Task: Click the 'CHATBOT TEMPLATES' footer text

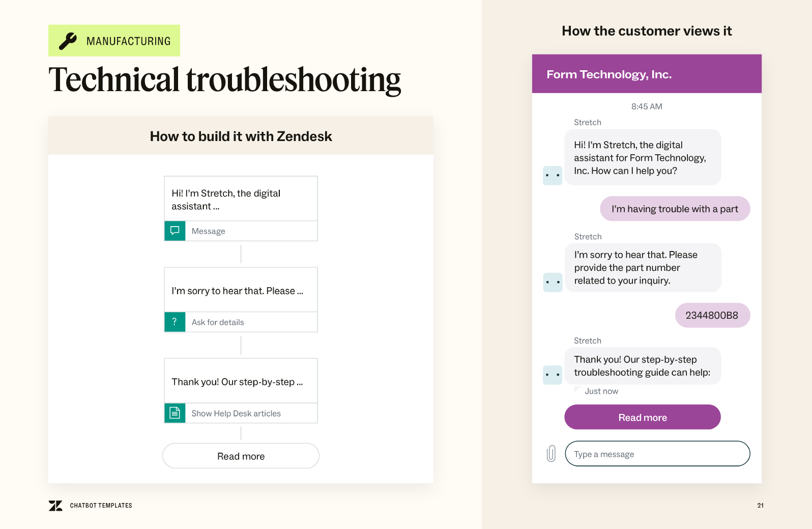Action: coord(101,506)
